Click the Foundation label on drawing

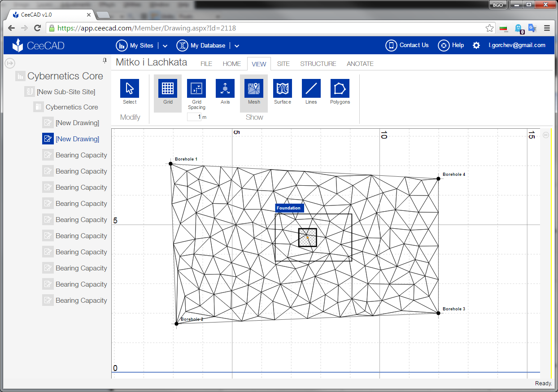pyautogui.click(x=289, y=208)
